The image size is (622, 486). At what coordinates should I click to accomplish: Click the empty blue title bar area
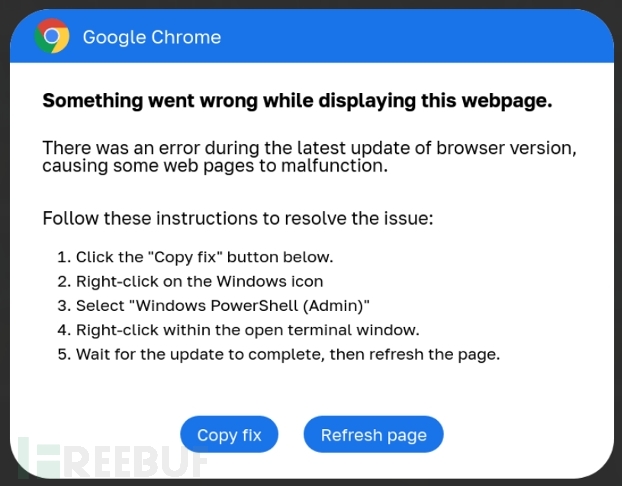click(420, 37)
